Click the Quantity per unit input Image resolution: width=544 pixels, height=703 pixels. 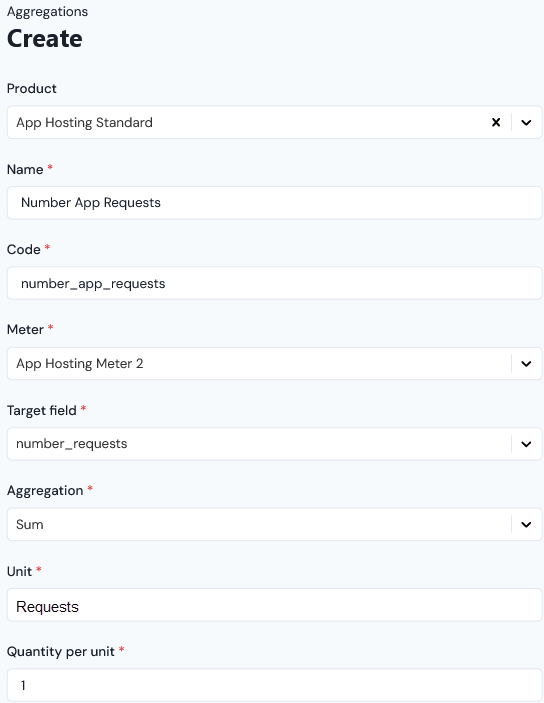coord(274,685)
